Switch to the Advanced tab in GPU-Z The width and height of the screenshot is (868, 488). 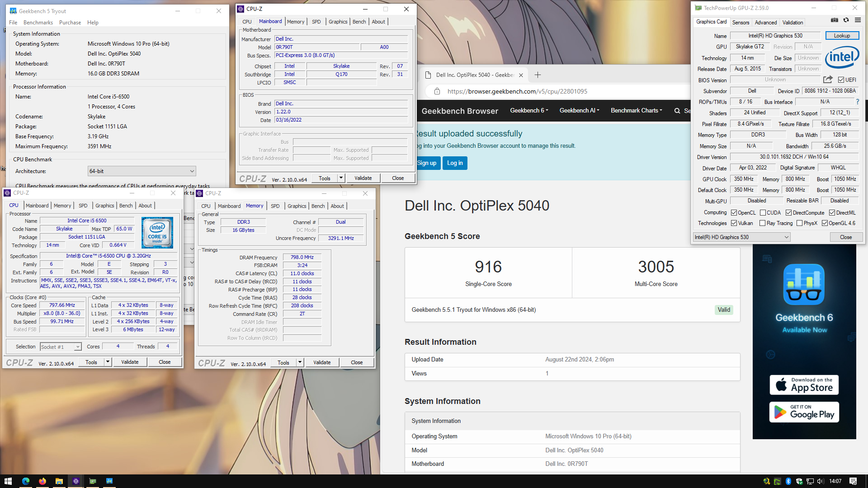[766, 22]
